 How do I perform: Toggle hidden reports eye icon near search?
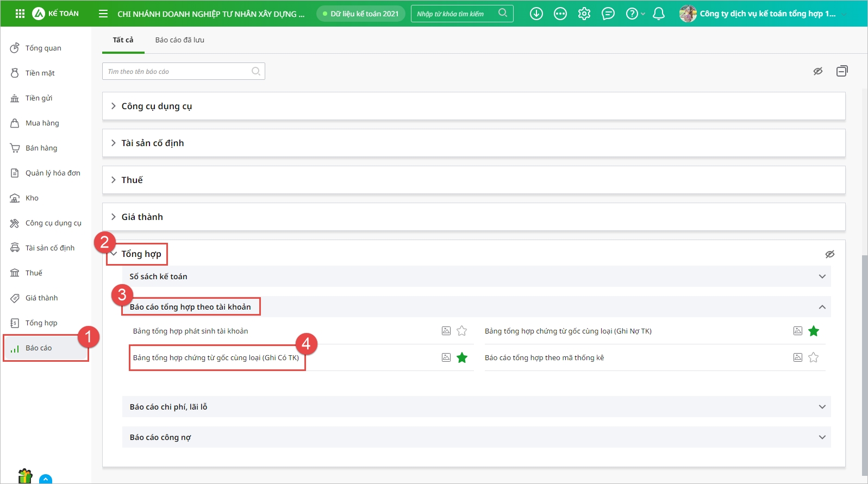pyautogui.click(x=817, y=71)
